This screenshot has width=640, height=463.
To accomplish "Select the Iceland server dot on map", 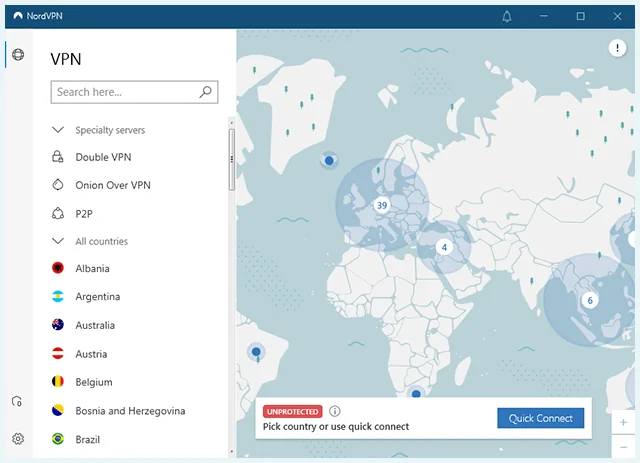I will click(x=329, y=160).
